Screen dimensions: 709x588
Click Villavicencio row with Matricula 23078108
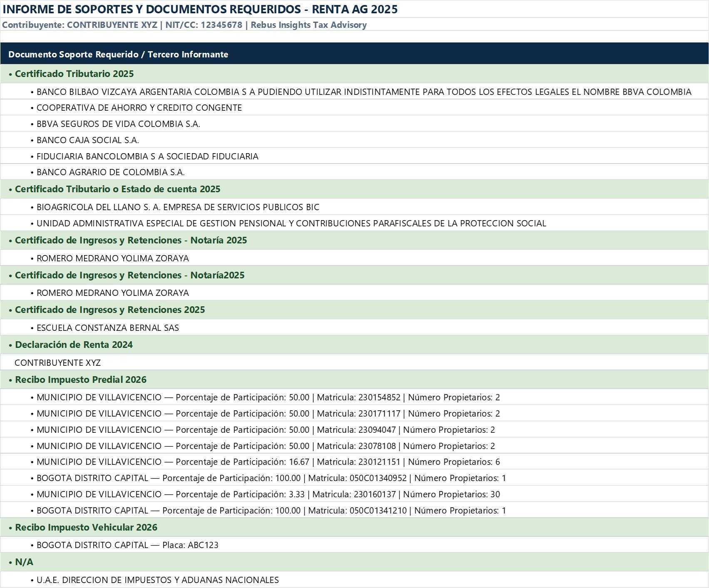coord(354,446)
